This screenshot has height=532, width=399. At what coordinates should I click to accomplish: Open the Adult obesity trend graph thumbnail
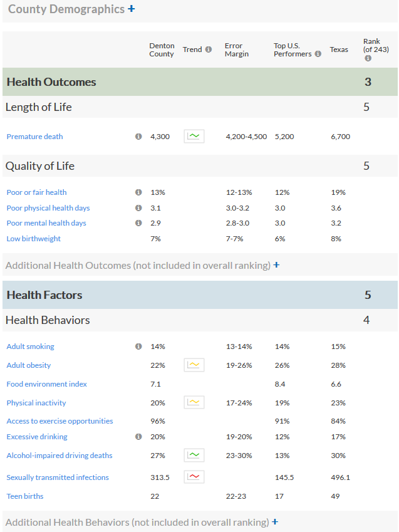pyautogui.click(x=194, y=365)
